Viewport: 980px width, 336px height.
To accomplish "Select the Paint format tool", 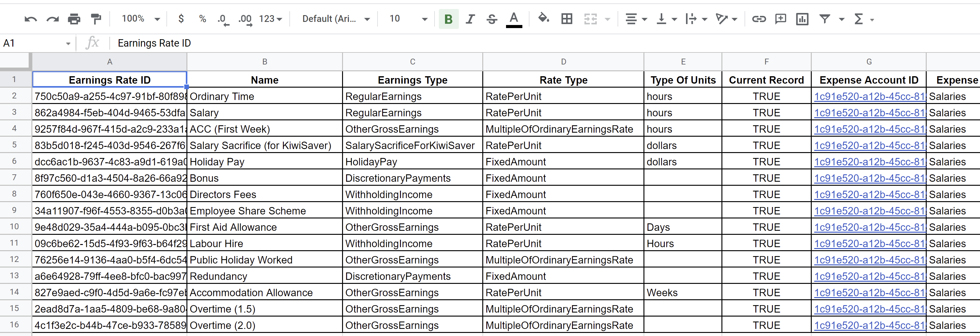I will click(x=96, y=19).
